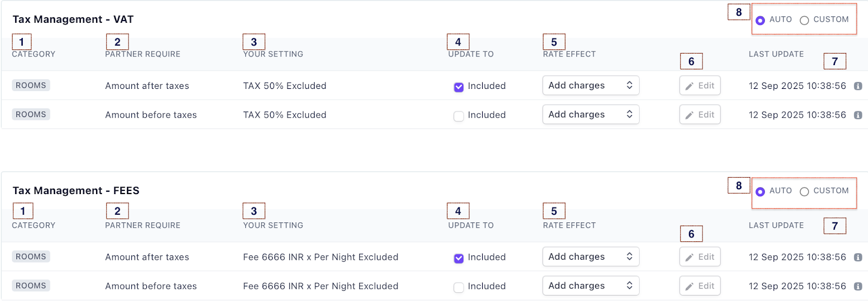Click info icon for FEES Amount after taxes row
Screen dimensions: 868x302
[858, 258]
